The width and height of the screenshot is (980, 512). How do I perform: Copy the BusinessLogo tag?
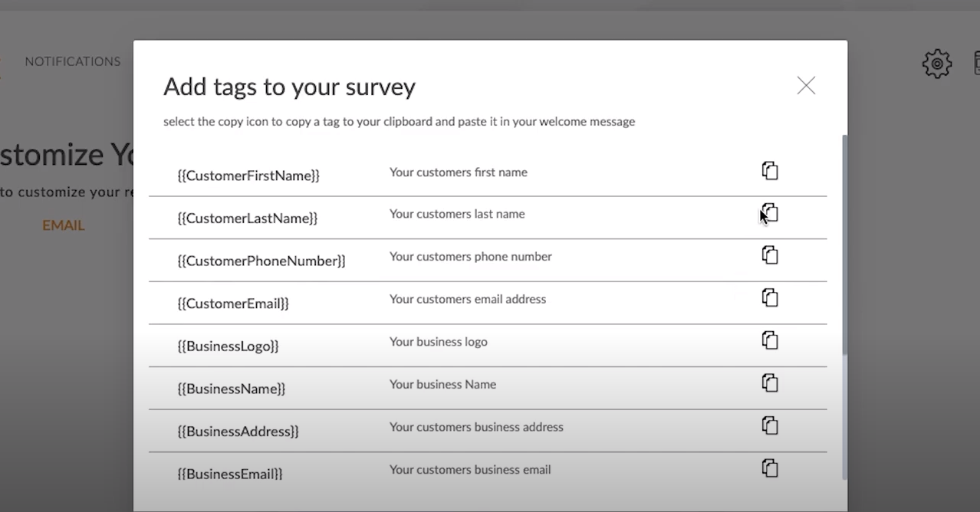click(x=770, y=340)
